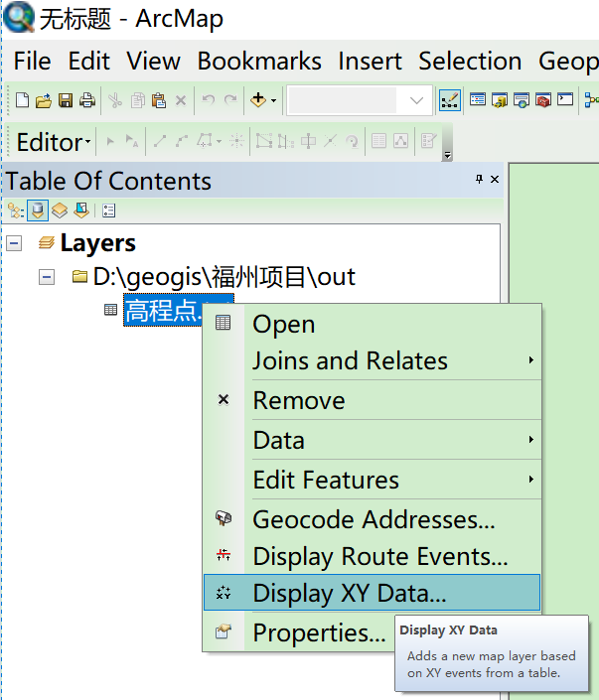This screenshot has width=599, height=700.
Task: Click the Point tool icon in Editor
Action: pyautogui.click(x=236, y=141)
